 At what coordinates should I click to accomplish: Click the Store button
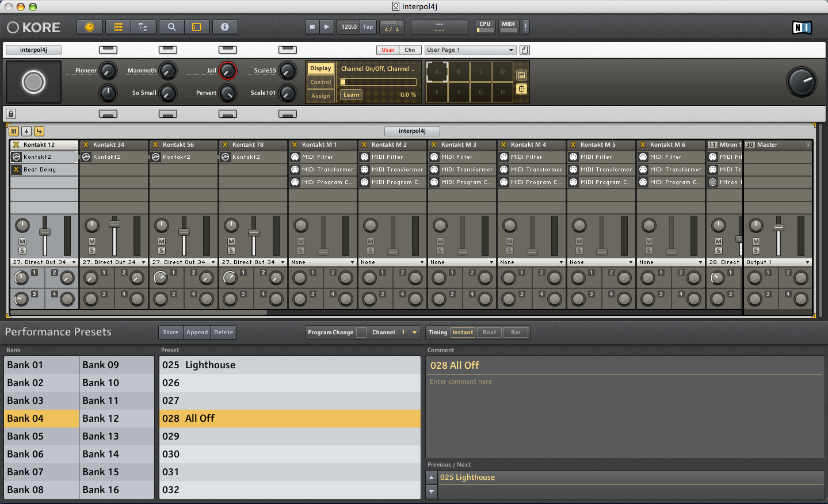click(171, 333)
